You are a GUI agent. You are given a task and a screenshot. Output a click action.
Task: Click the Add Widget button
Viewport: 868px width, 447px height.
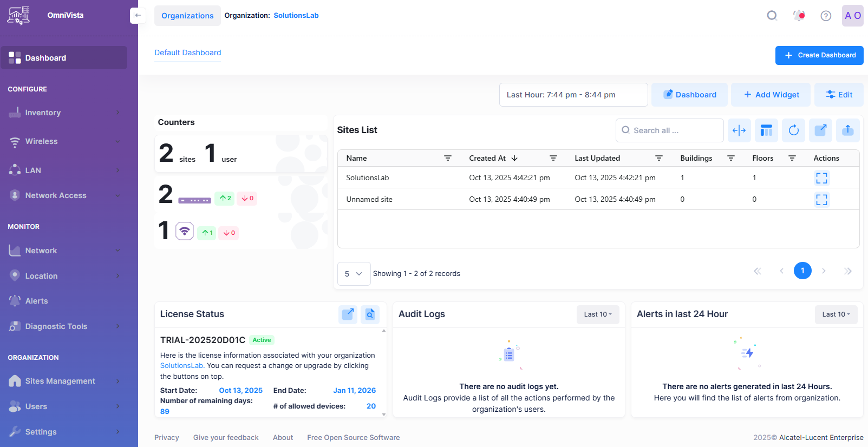click(771, 95)
